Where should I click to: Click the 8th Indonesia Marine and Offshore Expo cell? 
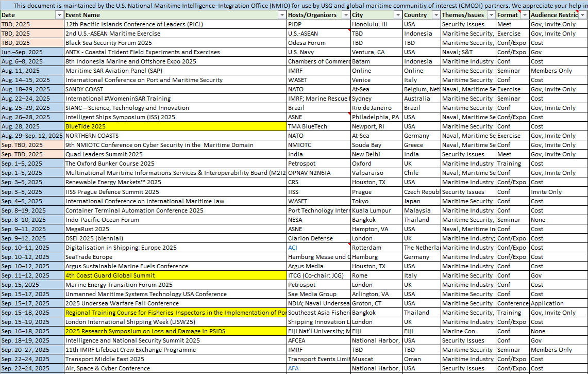pos(176,61)
